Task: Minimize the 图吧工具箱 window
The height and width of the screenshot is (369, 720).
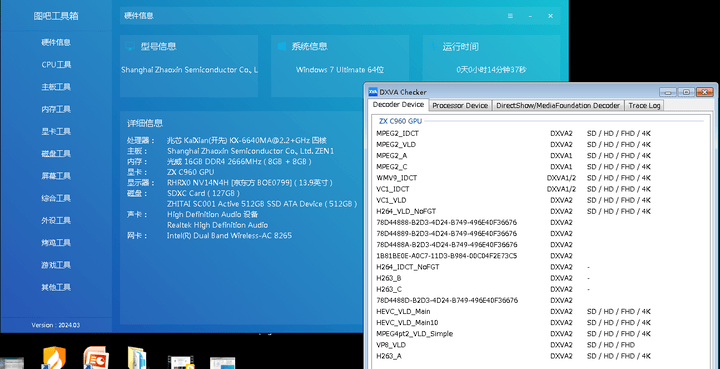Action: coord(530,16)
